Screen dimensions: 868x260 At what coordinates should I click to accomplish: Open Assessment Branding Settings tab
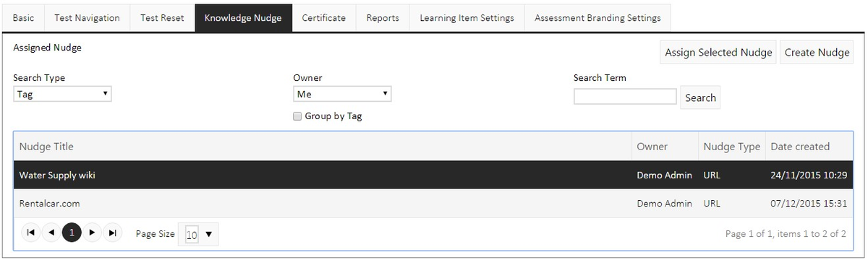(x=597, y=18)
